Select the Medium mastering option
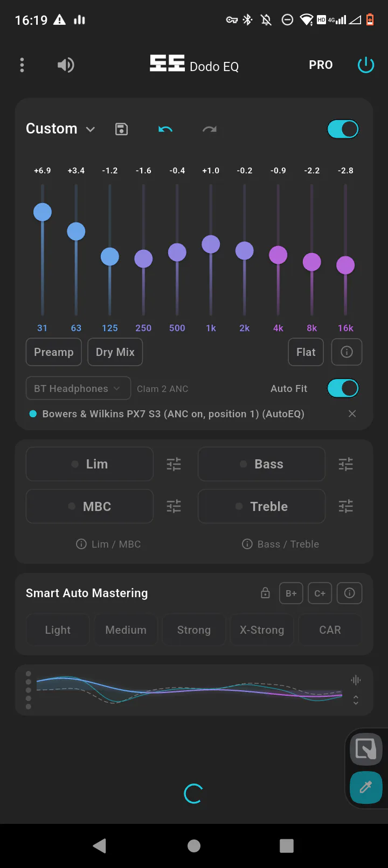Screen dimensions: 388x868 click(126, 630)
